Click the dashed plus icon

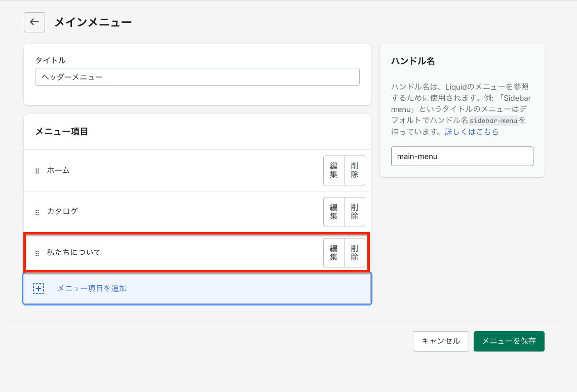pos(39,289)
